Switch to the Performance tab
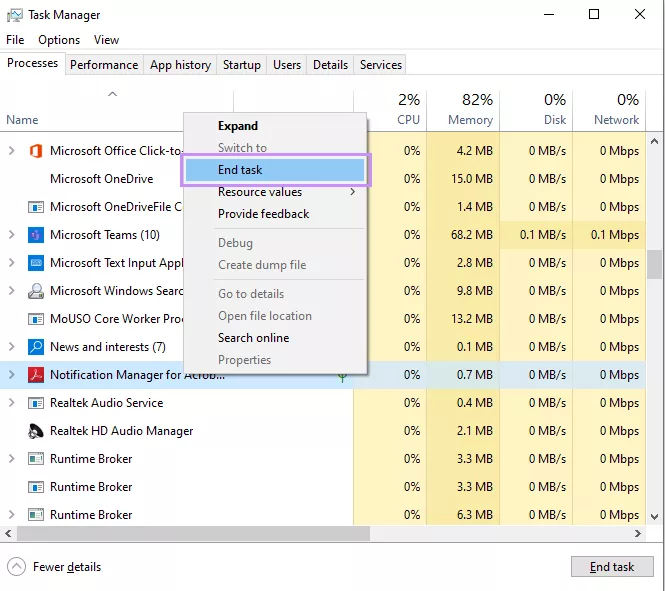 tap(104, 65)
